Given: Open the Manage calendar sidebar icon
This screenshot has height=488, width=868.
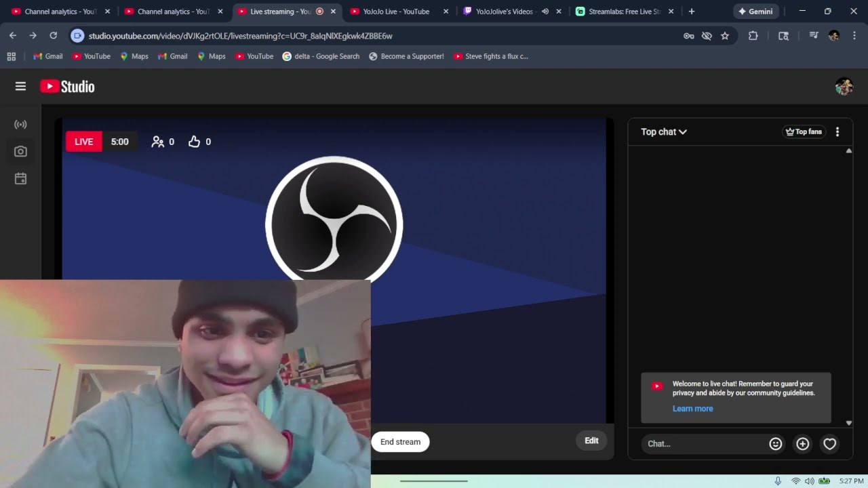Looking at the screenshot, I should point(20,179).
